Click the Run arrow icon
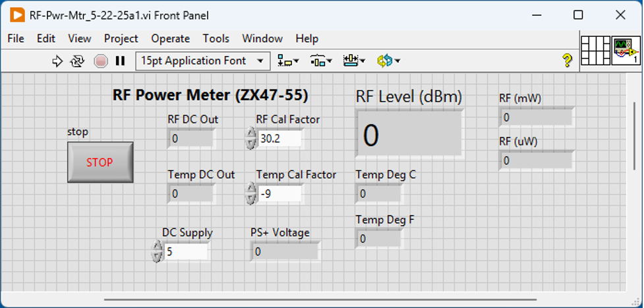This screenshot has width=644, height=308. pos(57,61)
